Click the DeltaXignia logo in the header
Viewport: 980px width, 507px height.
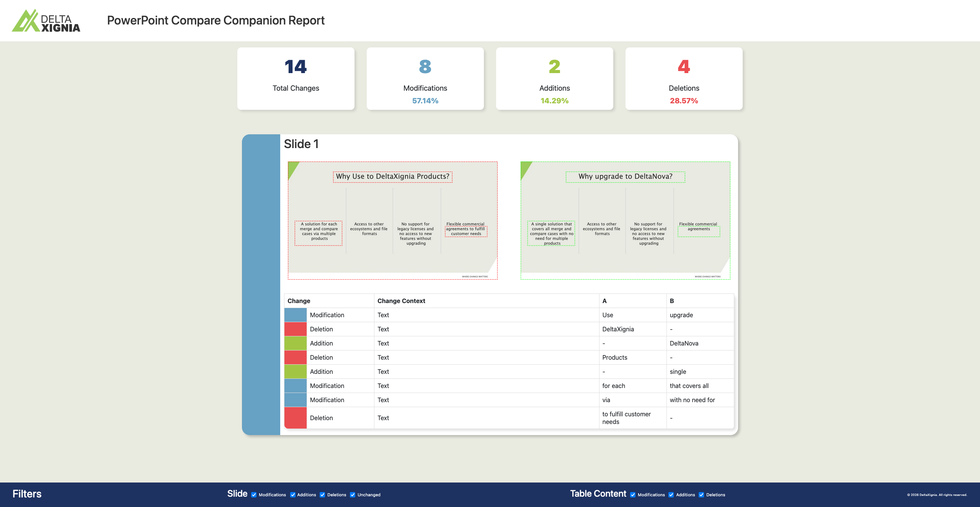[x=46, y=21]
